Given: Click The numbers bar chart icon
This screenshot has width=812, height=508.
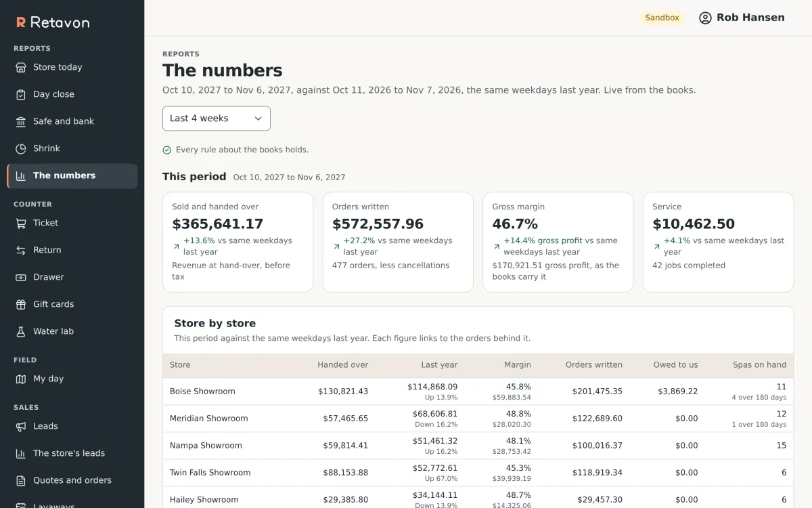Looking at the screenshot, I should pos(21,175).
